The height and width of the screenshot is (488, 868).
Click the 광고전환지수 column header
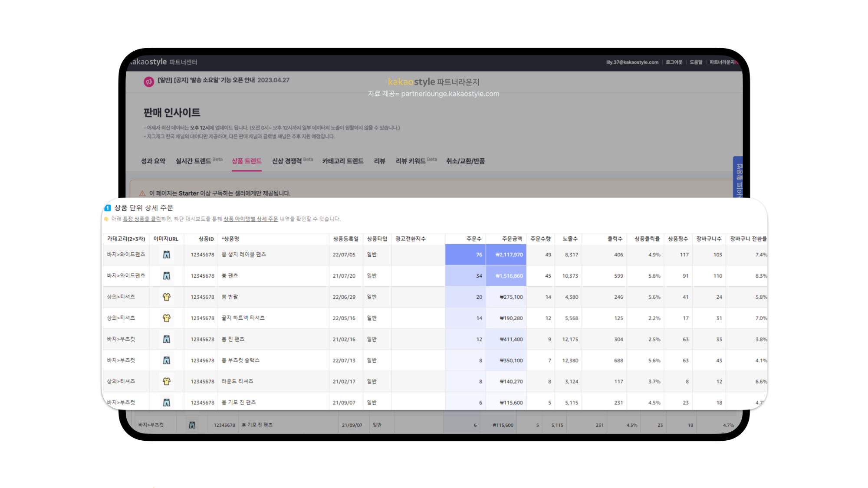(411, 239)
